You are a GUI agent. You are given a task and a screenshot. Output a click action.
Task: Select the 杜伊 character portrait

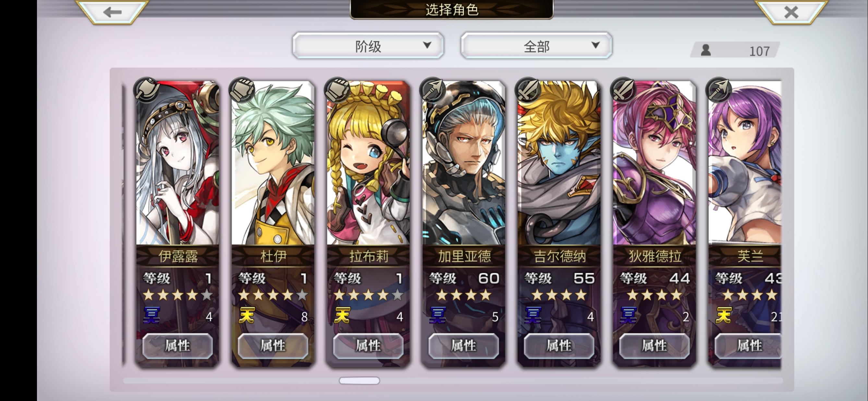point(273,164)
